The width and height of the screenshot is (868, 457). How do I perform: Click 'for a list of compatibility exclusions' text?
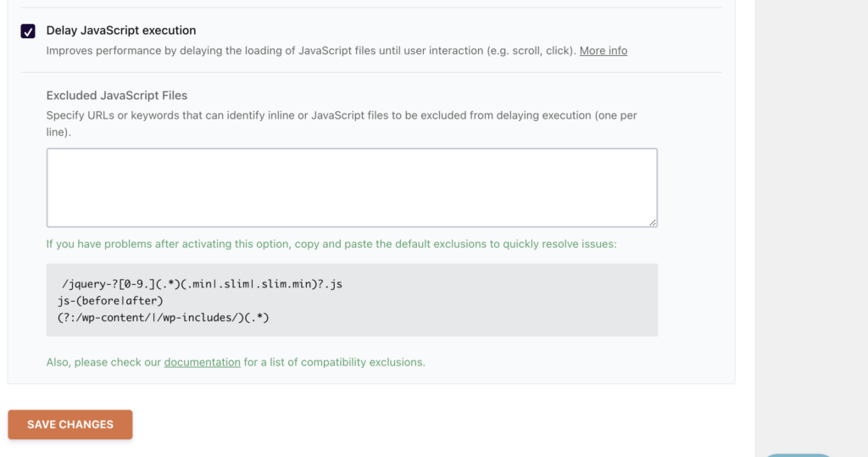pos(334,362)
